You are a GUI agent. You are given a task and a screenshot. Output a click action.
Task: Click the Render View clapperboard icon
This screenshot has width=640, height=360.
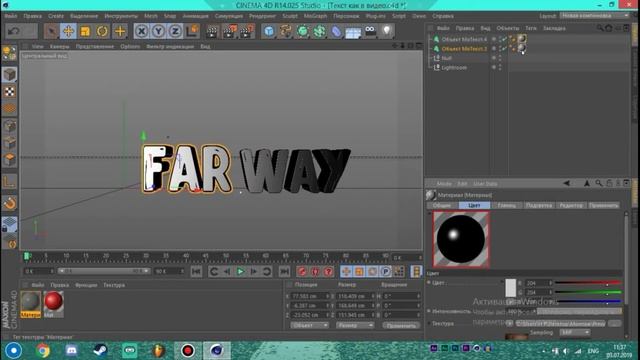click(212, 31)
